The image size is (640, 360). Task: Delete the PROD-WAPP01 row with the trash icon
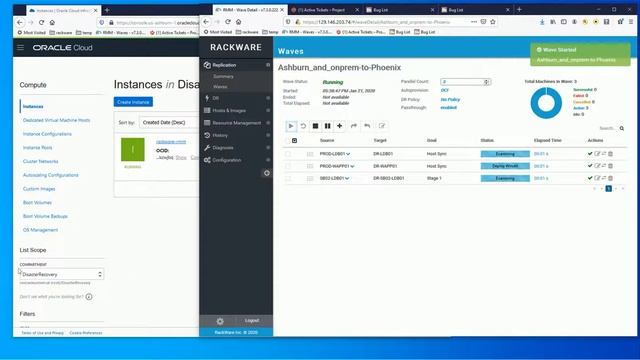click(611, 166)
